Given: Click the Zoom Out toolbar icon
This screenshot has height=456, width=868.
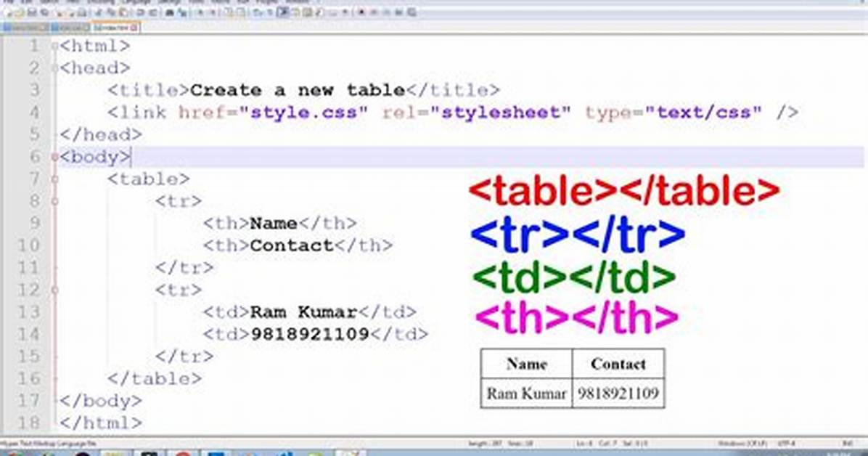Looking at the screenshot, I should pyautogui.click(x=213, y=12).
